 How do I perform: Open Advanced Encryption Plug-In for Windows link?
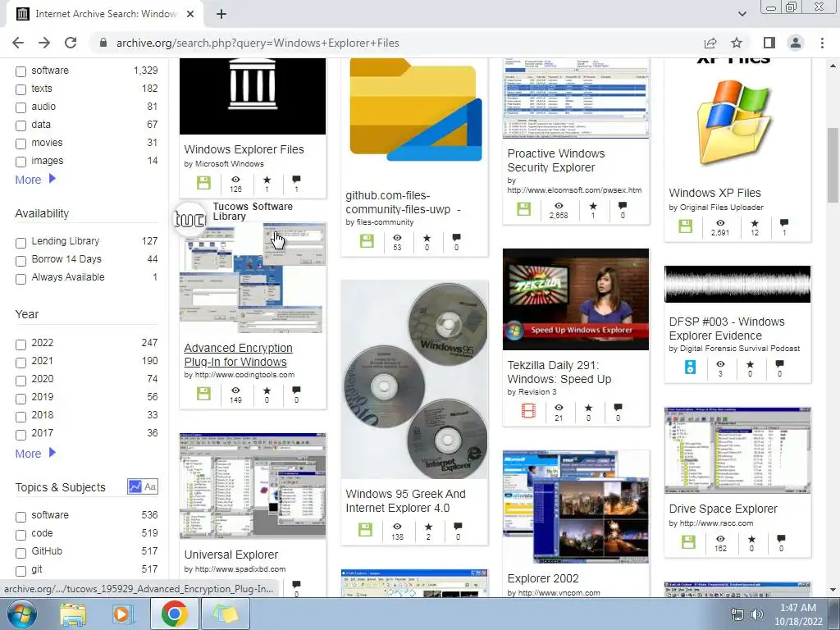pos(238,354)
